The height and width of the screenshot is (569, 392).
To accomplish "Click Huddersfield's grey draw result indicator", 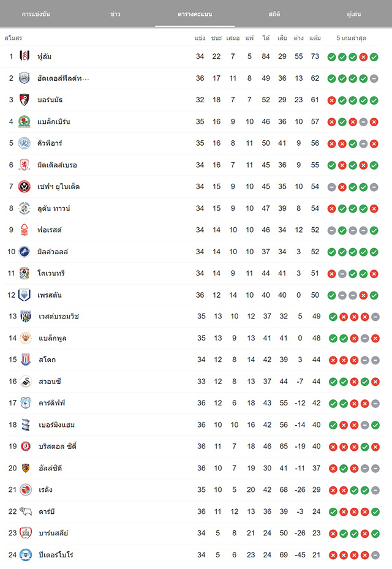I will pyautogui.click(x=374, y=79).
